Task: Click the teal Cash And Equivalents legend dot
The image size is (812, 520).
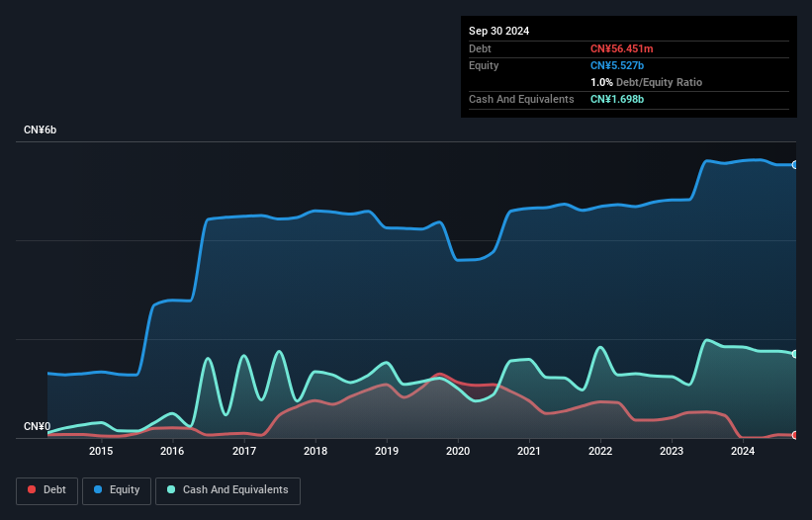Action: click(171, 489)
